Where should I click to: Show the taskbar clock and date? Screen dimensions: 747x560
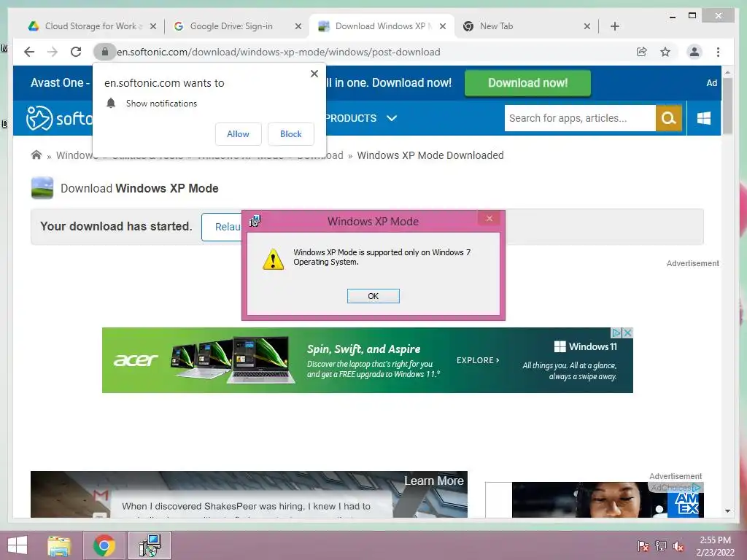click(715, 546)
